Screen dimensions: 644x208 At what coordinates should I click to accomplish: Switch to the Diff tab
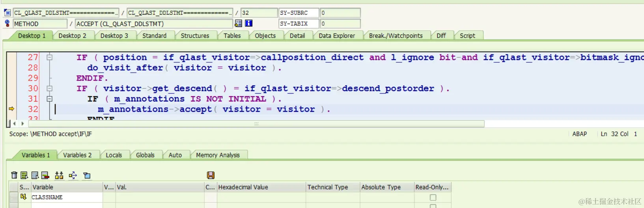(x=441, y=36)
